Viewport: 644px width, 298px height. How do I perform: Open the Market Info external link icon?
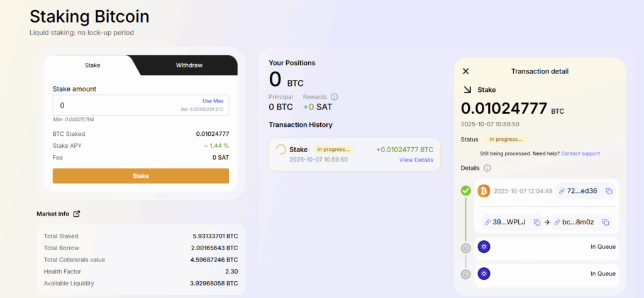coord(77,214)
